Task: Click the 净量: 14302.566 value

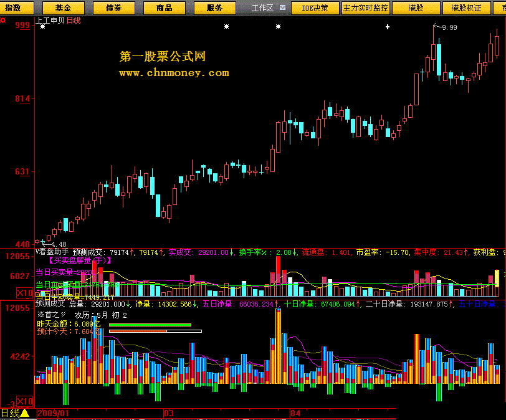Action: [x=166, y=304]
